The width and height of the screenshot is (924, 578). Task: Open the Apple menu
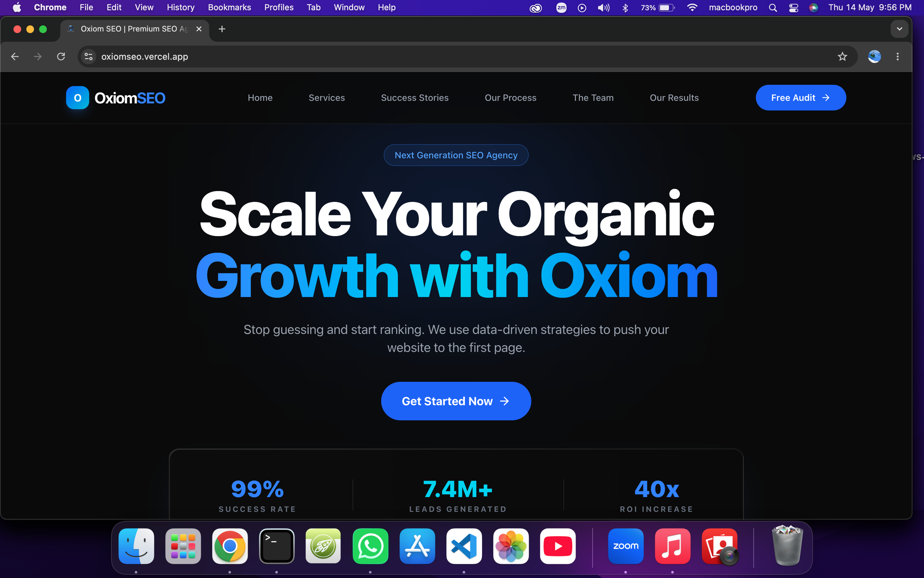17,8
